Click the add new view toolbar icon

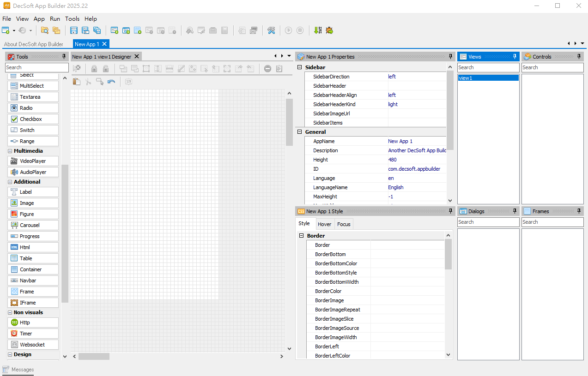[114, 30]
